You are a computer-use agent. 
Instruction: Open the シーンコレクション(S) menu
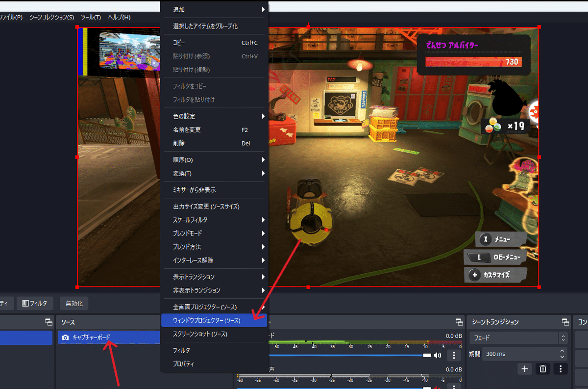(52, 17)
